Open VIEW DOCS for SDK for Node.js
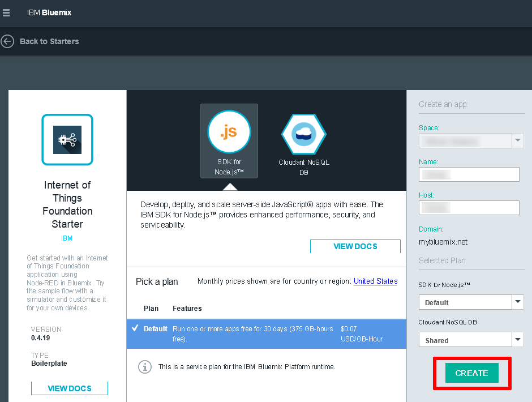This screenshot has height=402, width=532. (355, 246)
